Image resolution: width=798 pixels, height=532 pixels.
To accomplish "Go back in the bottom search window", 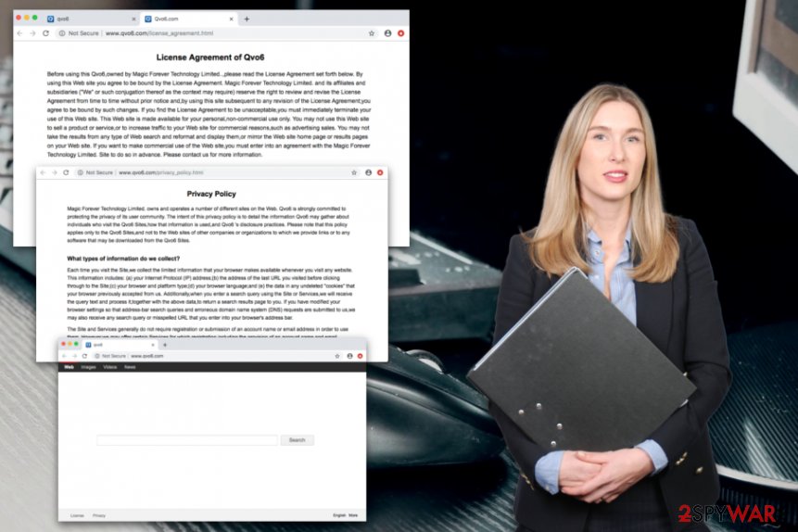I will [x=64, y=356].
